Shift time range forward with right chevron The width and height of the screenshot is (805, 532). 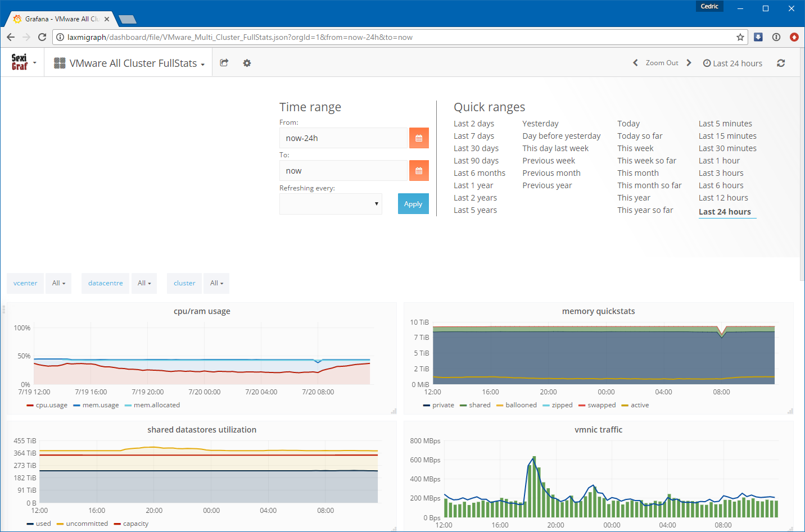689,63
